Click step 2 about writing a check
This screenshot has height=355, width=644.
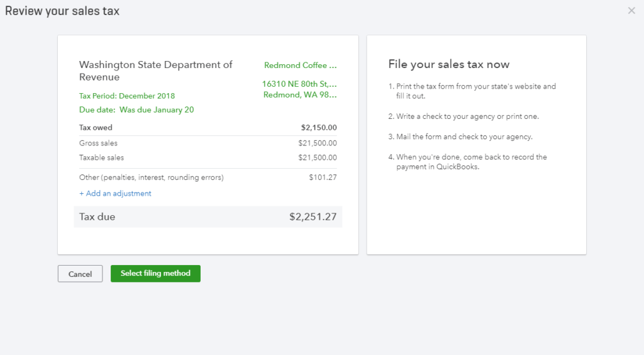(467, 116)
